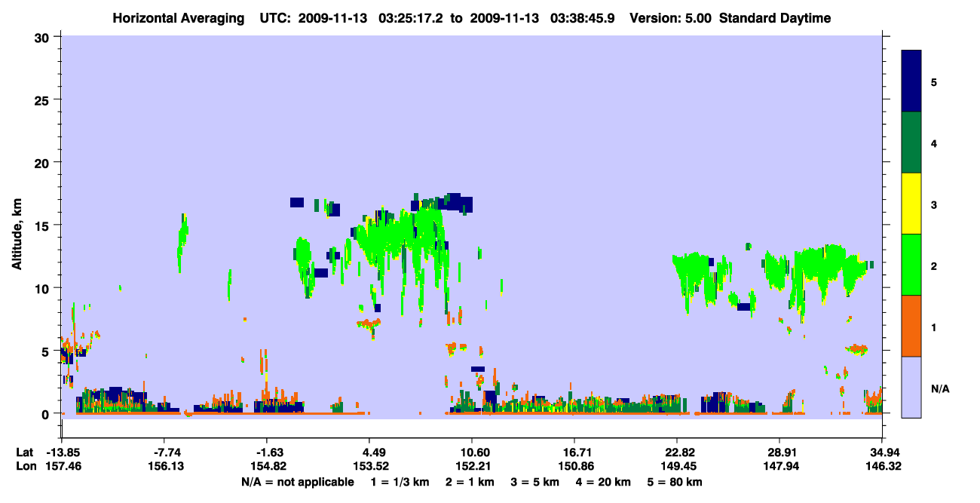The width and height of the screenshot is (980, 503).
Task: Click the dark green color bar segment 4
Action: pyautogui.click(x=911, y=143)
